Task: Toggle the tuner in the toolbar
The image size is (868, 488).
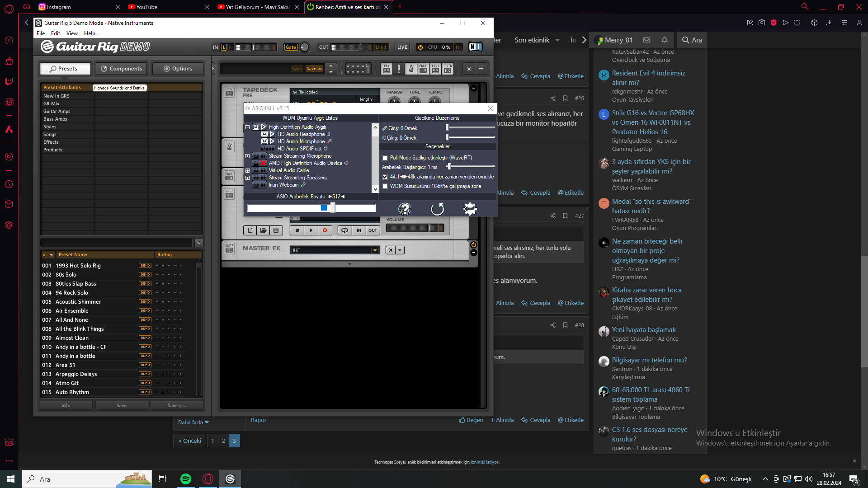Action: (x=399, y=69)
